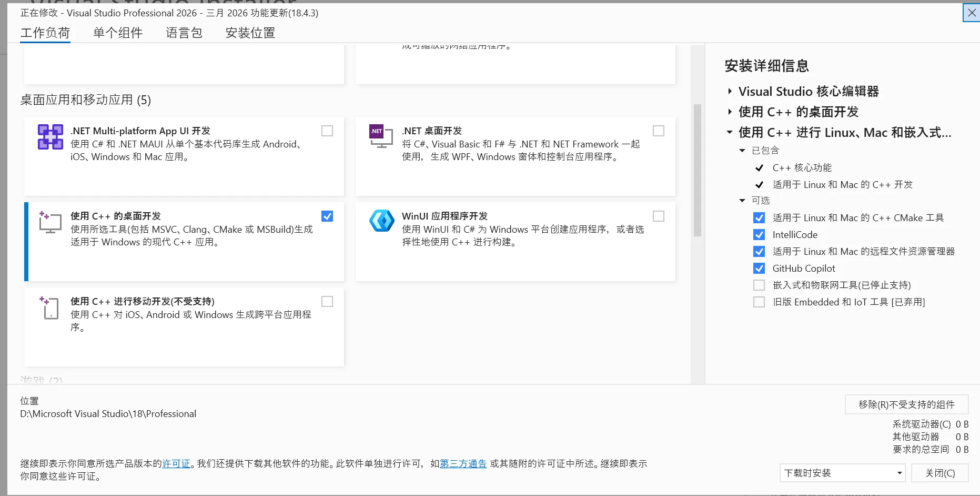The width and height of the screenshot is (980, 496).
Task: Click the C++ mobile development phone icon
Action: click(x=50, y=307)
